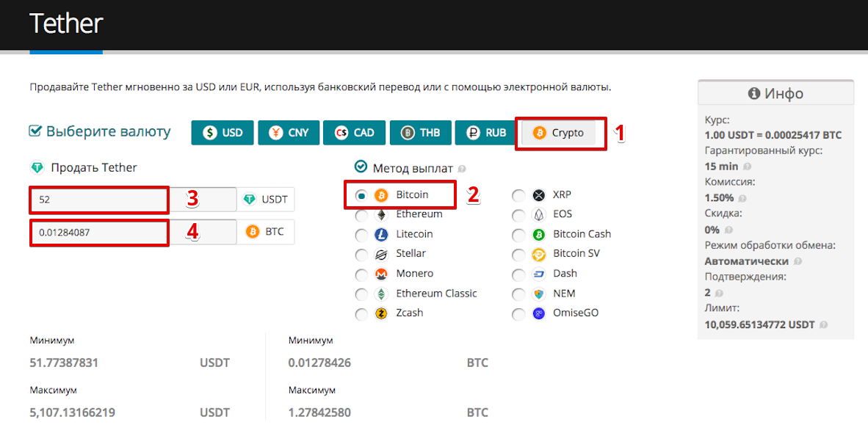Click the Tether page title
This screenshot has width=868, height=433.
click(66, 23)
